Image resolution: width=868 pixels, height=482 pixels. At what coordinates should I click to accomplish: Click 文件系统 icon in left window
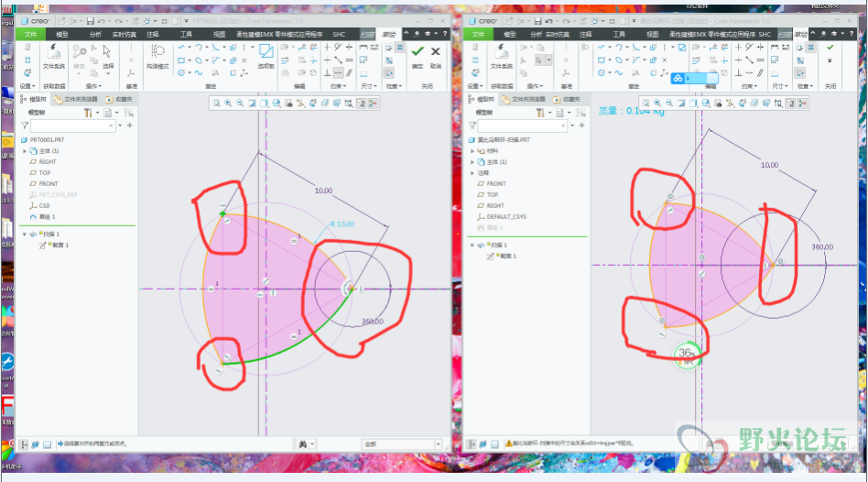click(x=54, y=56)
